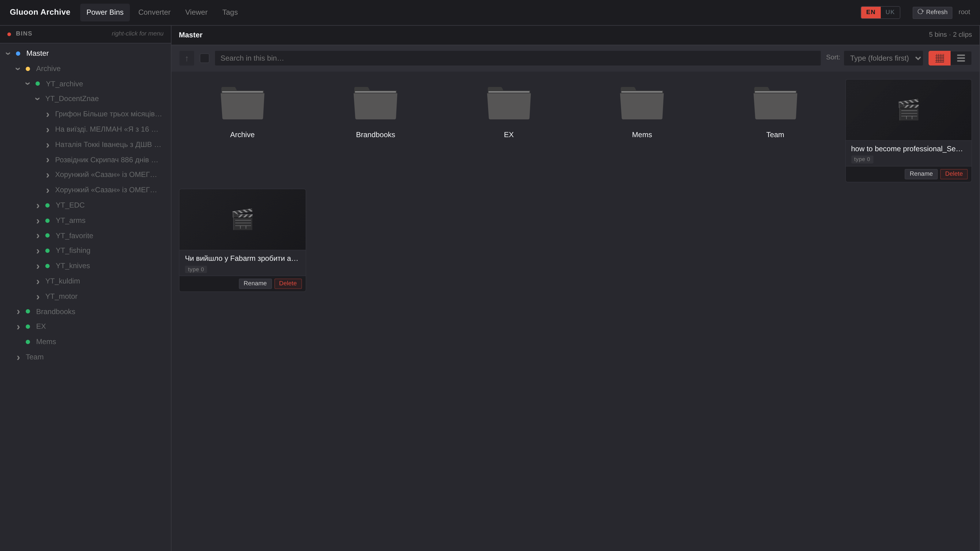
Task: Expand the YT_knives tree node
Action: click(38, 266)
